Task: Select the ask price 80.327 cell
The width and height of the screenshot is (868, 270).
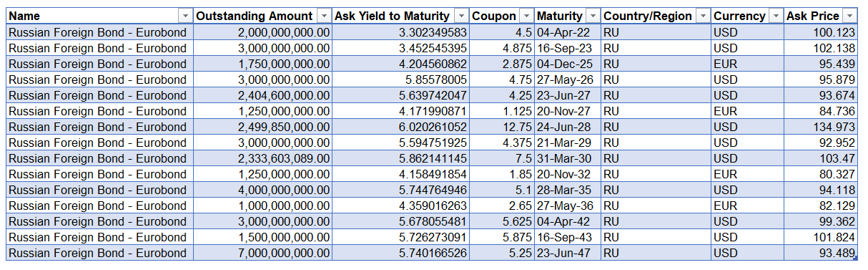Action: click(x=822, y=174)
